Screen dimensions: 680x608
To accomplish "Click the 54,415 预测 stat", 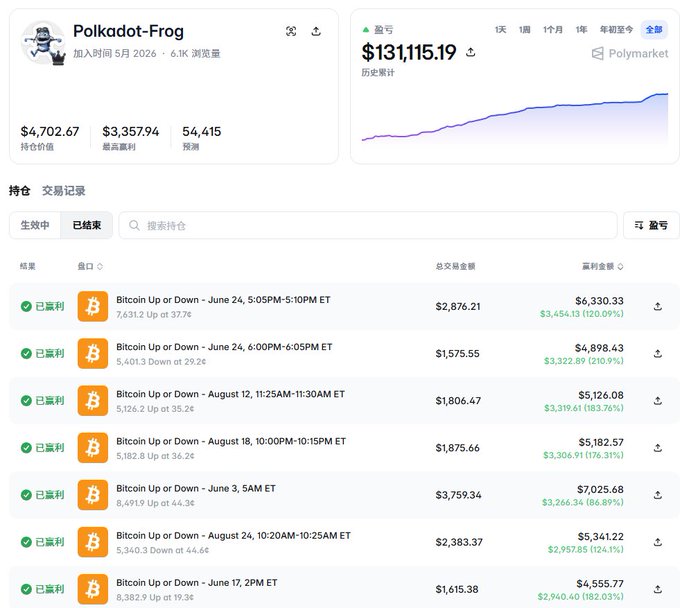I will [x=202, y=137].
